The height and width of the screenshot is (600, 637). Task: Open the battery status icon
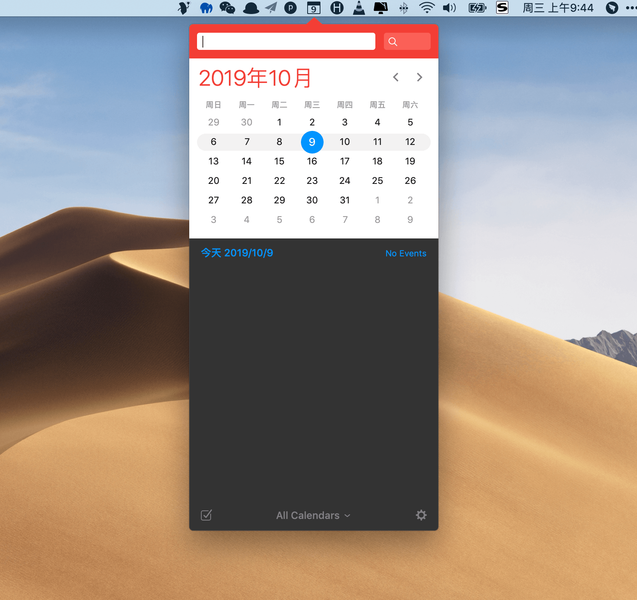[x=477, y=8]
